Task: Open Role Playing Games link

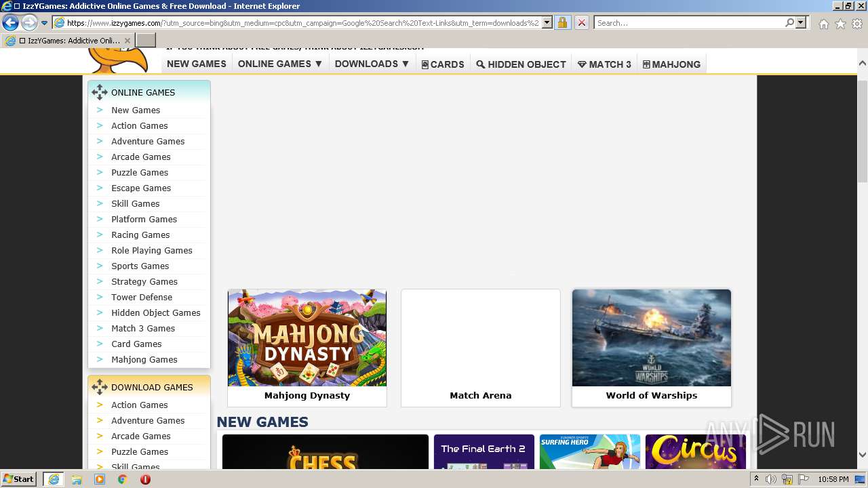Action: tap(152, 250)
